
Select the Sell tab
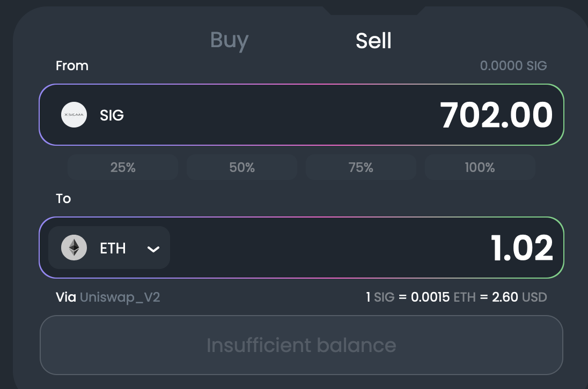(x=373, y=41)
